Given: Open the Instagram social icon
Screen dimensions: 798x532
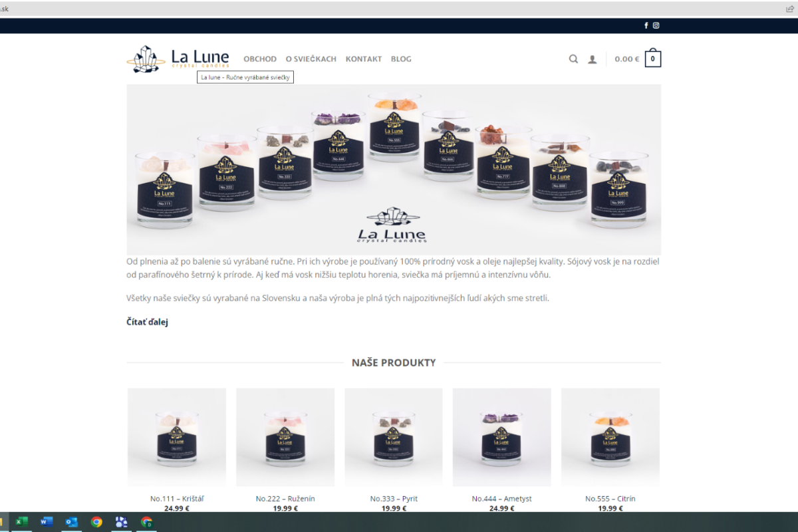Looking at the screenshot, I should tap(656, 25).
